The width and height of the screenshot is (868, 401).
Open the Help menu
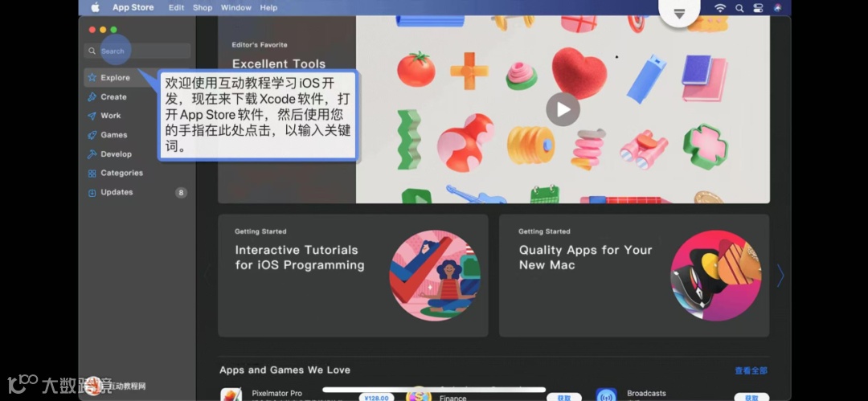click(x=268, y=8)
